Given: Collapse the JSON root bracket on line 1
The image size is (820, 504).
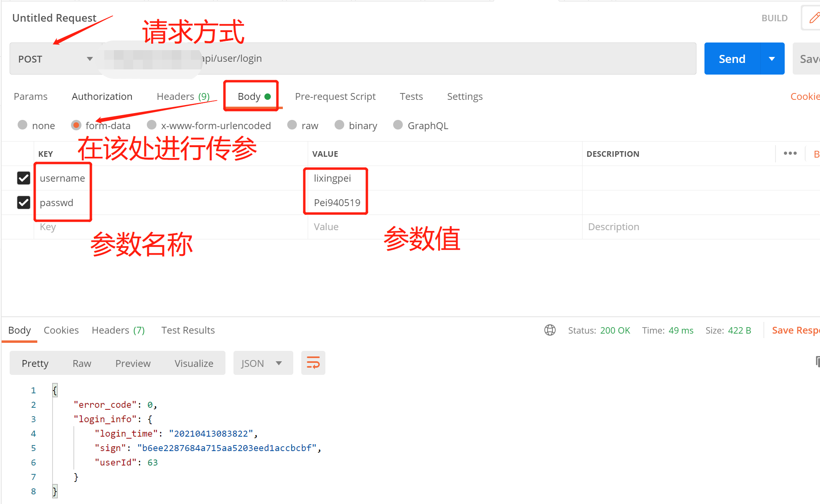Looking at the screenshot, I should coord(55,390).
